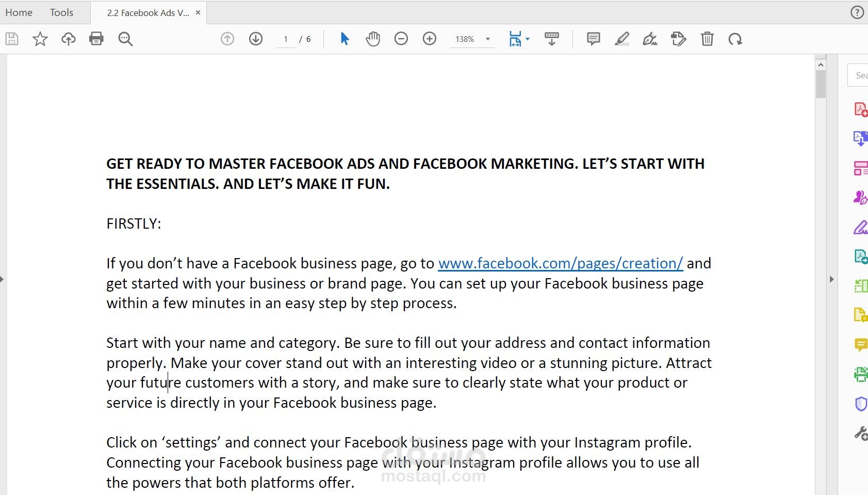868x495 pixels.
Task: Click the vertical scrollbar thumb
Action: [821, 84]
